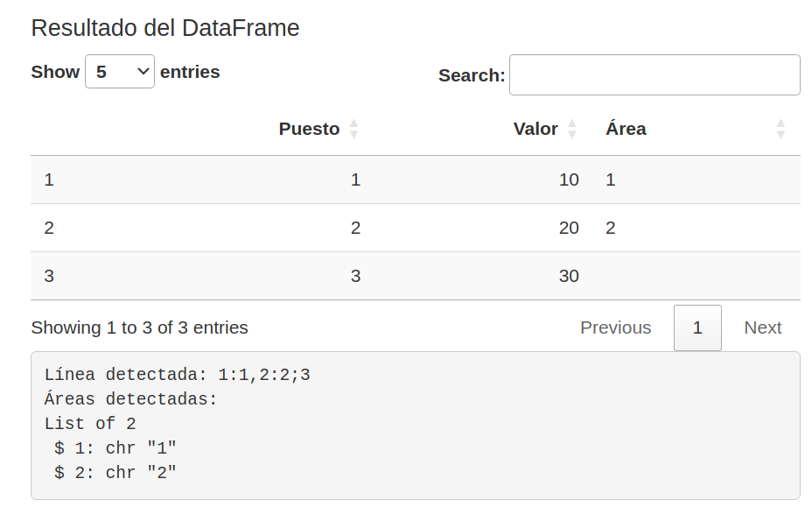The height and width of the screenshot is (521, 812).
Task: Click the row index cell of row 3
Action: coord(49,276)
